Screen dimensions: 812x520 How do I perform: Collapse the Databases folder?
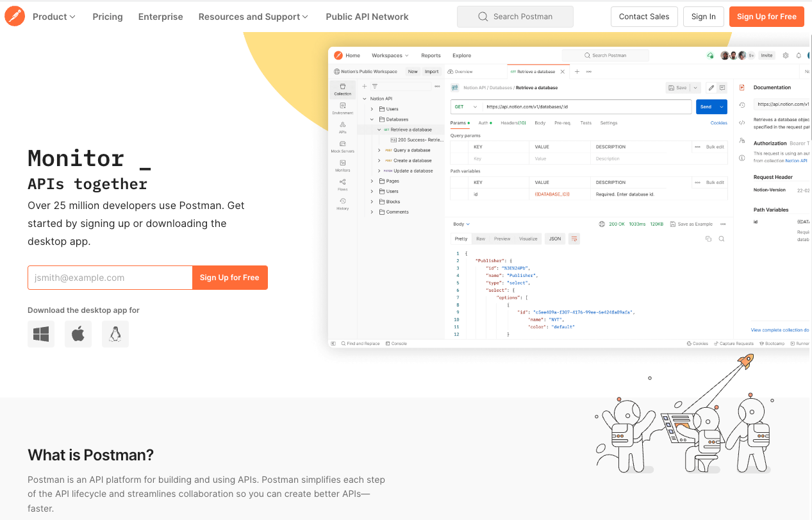click(x=372, y=119)
